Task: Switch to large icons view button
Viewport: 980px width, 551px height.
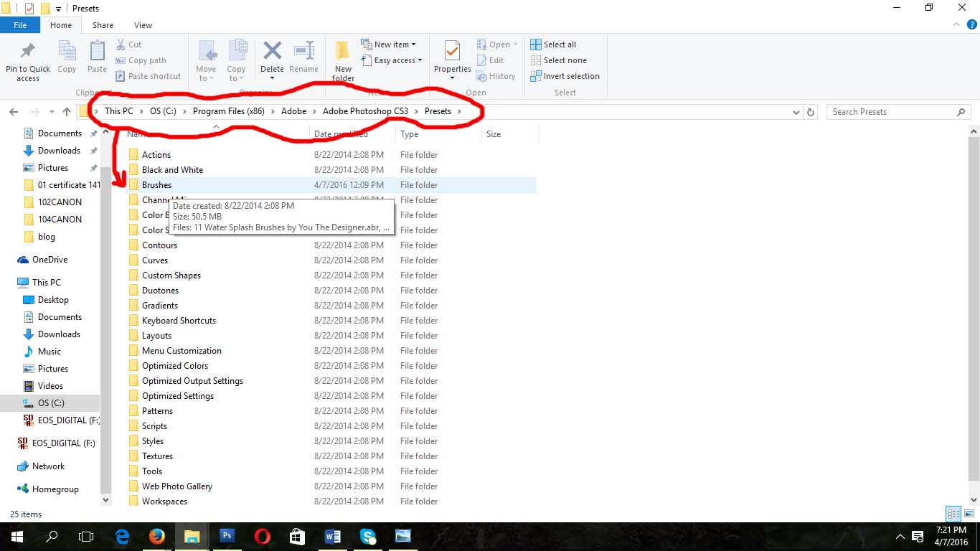Action: (x=969, y=514)
